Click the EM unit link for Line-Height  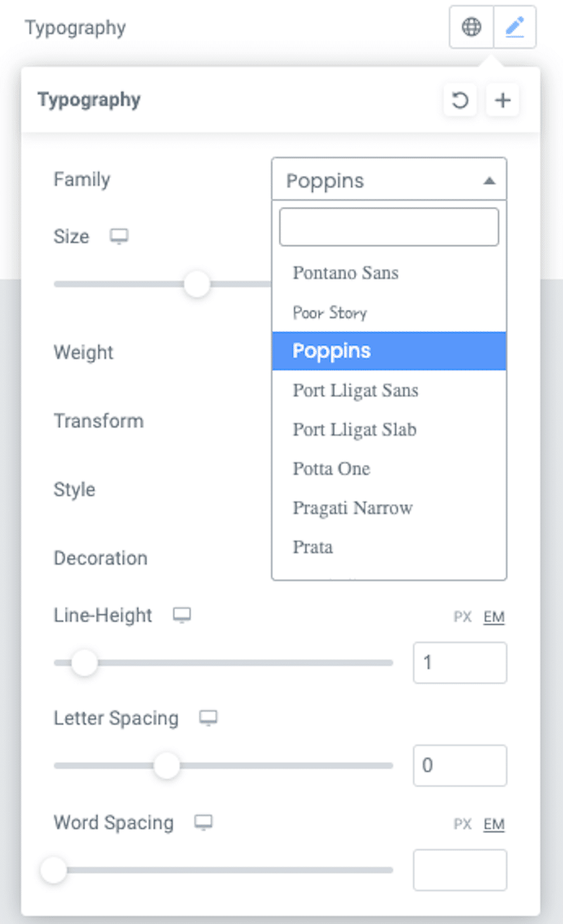[x=494, y=617]
